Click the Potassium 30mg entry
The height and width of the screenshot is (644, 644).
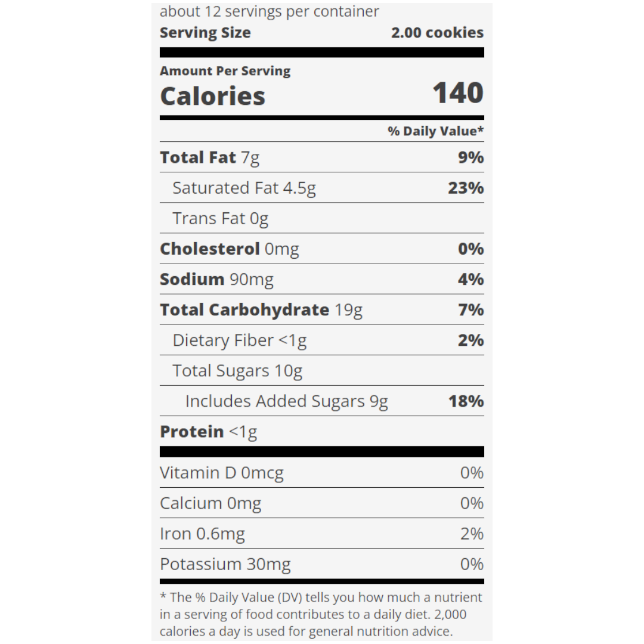(225, 564)
